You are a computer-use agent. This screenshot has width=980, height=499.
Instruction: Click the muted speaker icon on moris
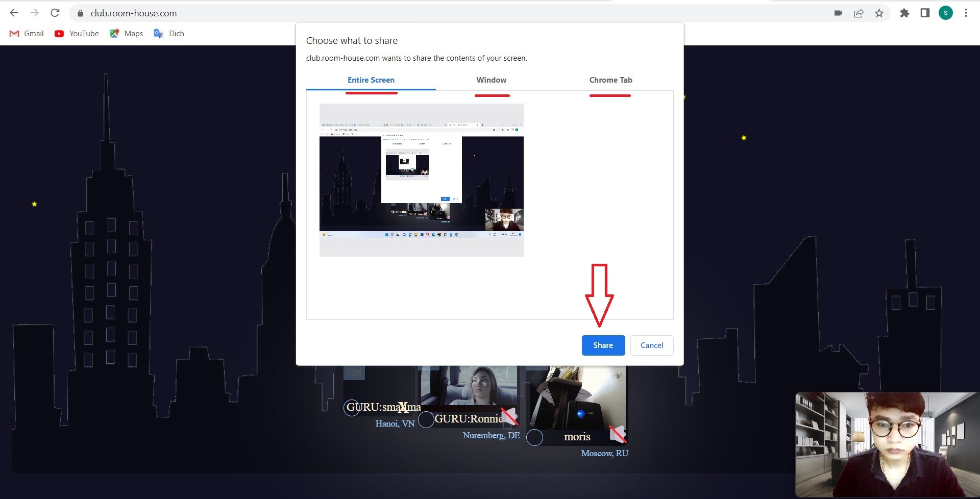click(x=618, y=434)
